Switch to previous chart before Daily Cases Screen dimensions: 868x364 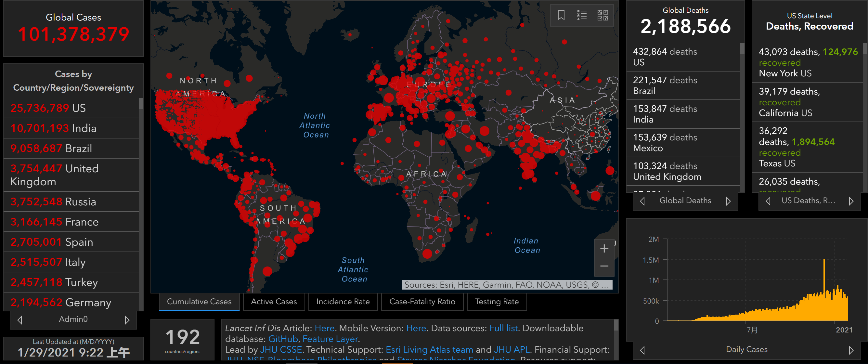point(642,350)
